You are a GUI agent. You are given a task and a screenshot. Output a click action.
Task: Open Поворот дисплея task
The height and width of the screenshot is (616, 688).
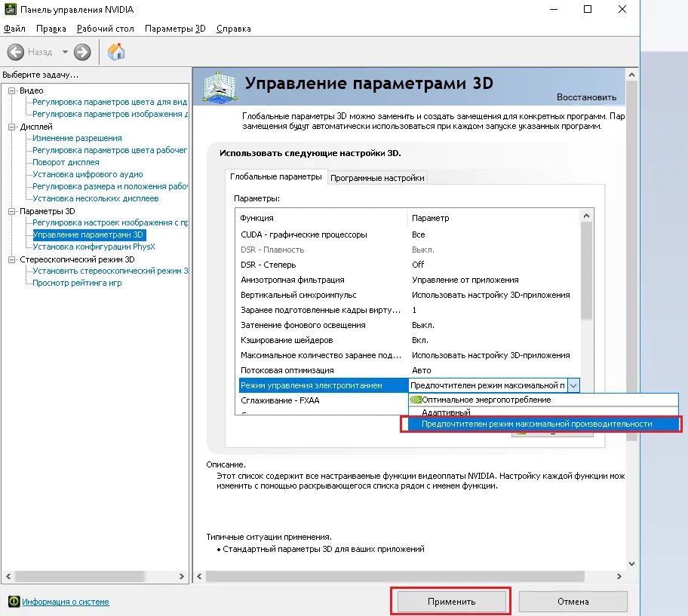pos(66,162)
